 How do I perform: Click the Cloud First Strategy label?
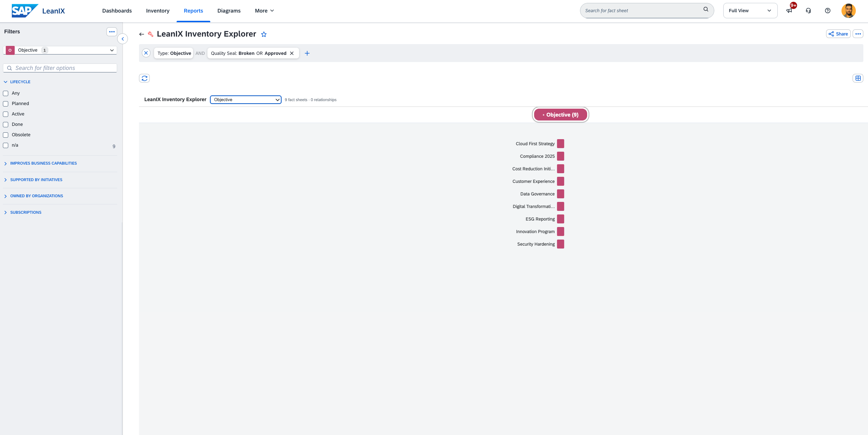[535, 144]
